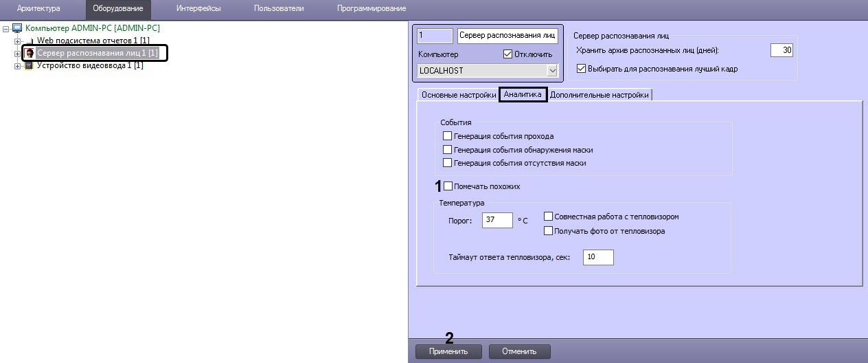Enable 'Генерация события прохода' checkbox
The image size is (868, 363).
coord(448,136)
